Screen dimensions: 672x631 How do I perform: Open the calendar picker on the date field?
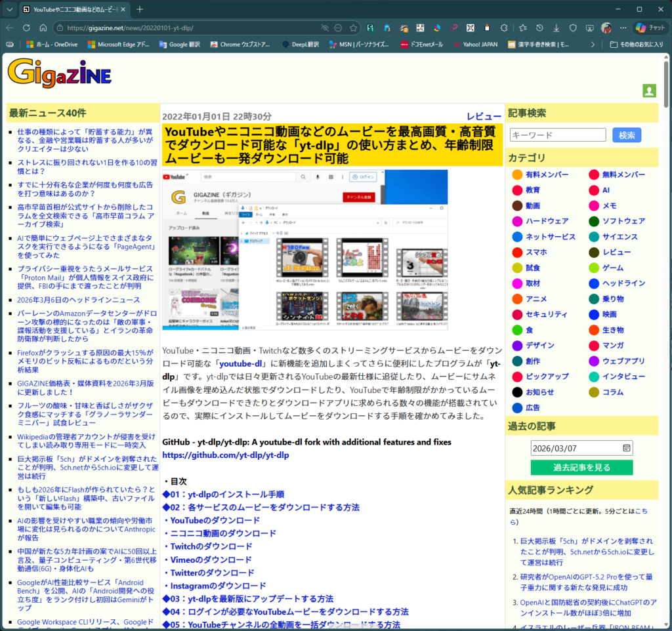pos(626,448)
